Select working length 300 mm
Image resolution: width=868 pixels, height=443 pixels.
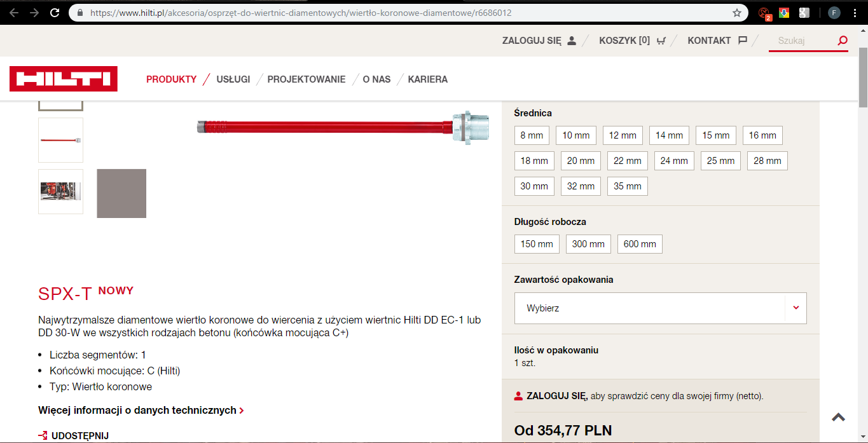(x=588, y=244)
